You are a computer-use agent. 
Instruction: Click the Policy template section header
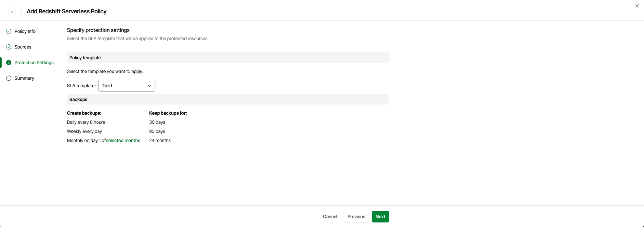(x=85, y=58)
